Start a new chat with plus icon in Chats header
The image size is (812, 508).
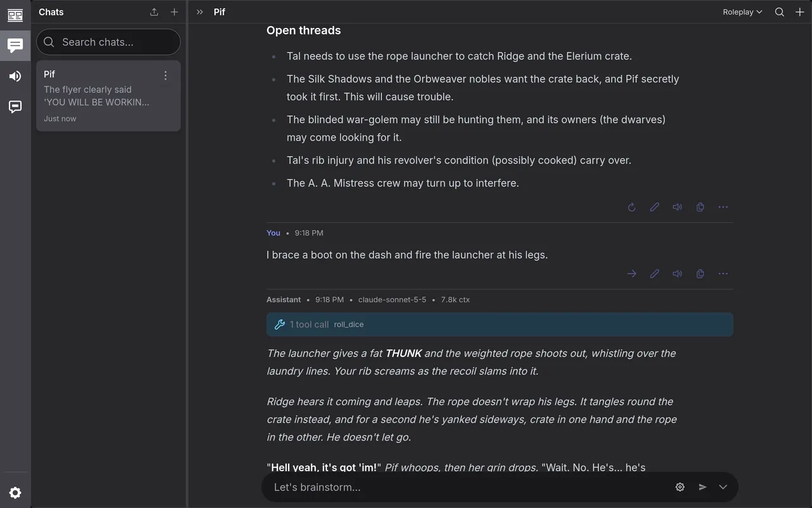coord(174,12)
